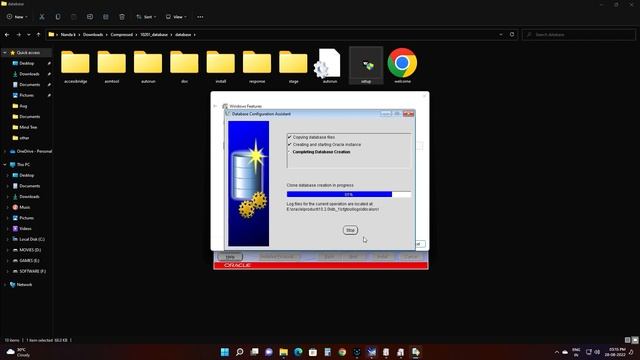The width and height of the screenshot is (640, 360).
Task: Open MOVIES (D:) drive
Action: tap(30, 250)
